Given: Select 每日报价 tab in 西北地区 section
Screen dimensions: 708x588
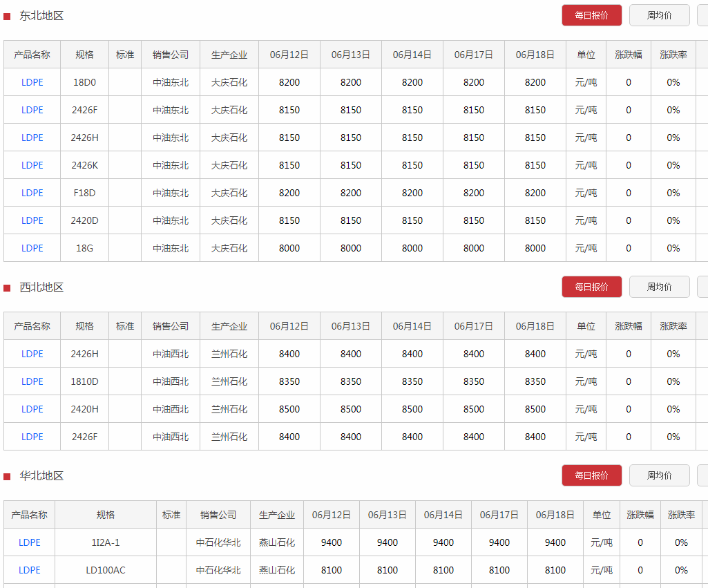Looking at the screenshot, I should pos(591,287).
